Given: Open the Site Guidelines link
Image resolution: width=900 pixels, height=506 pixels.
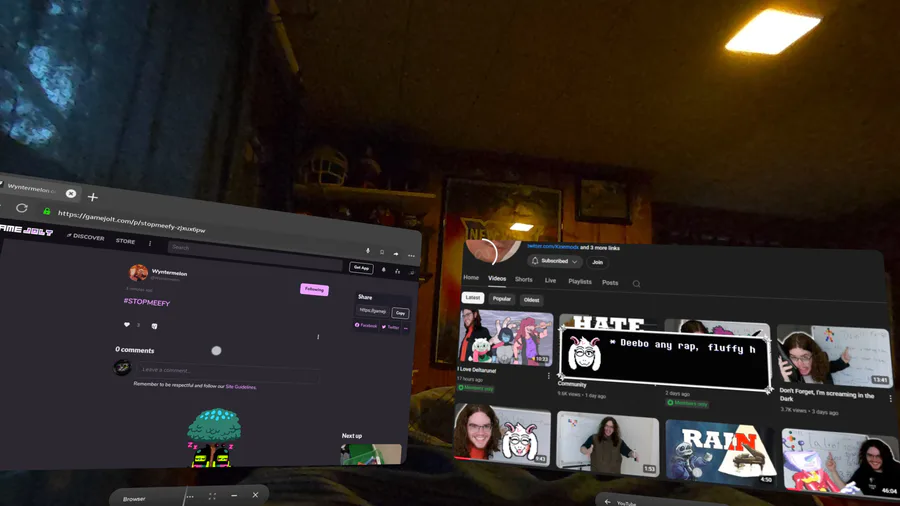Looking at the screenshot, I should 240,387.
